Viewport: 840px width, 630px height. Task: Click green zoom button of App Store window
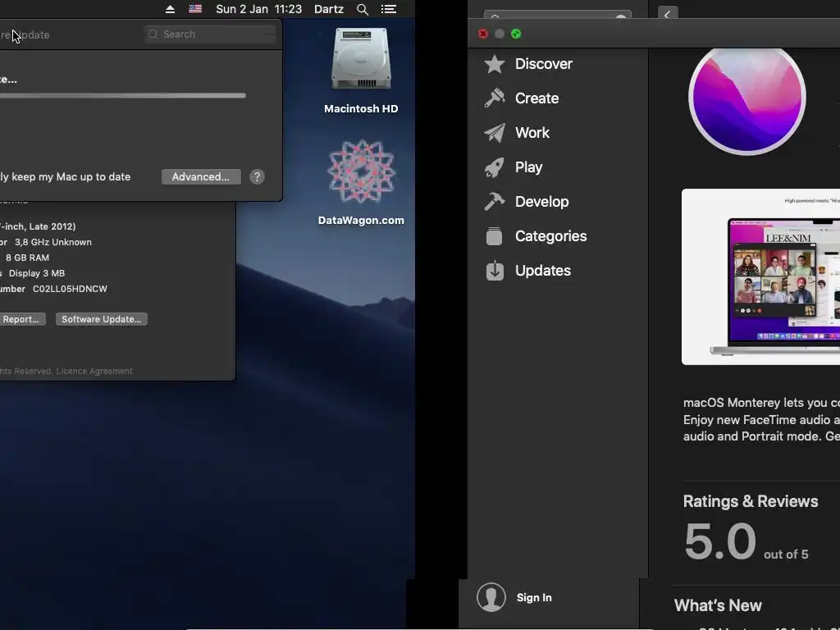click(516, 34)
